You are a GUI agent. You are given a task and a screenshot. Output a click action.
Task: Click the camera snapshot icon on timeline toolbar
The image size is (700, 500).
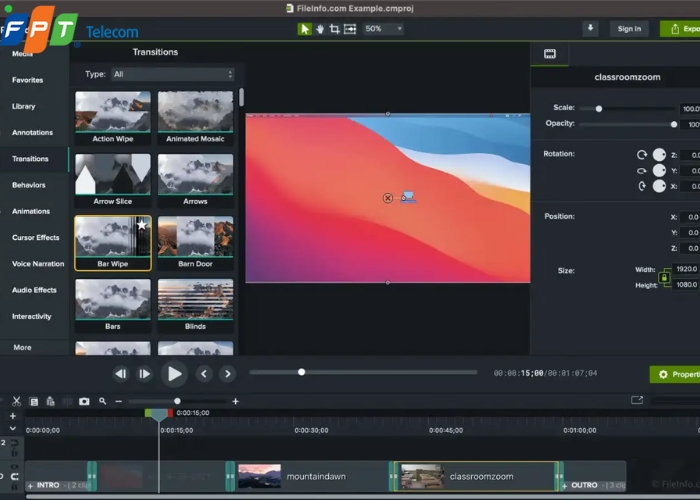click(x=84, y=401)
